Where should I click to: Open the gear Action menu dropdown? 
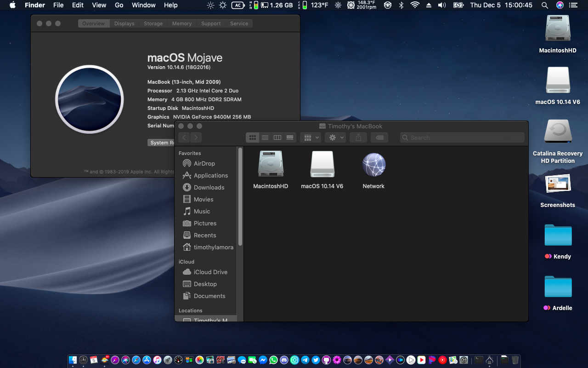click(335, 138)
